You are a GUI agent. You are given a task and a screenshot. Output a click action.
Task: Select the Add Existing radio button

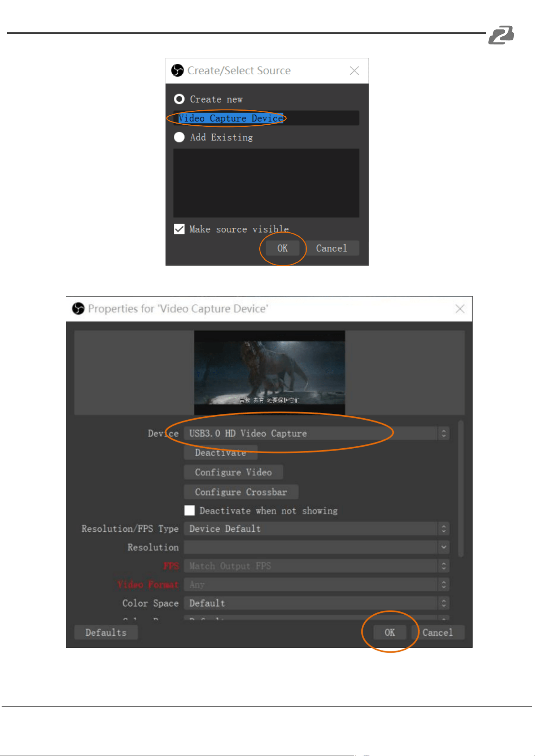179,137
